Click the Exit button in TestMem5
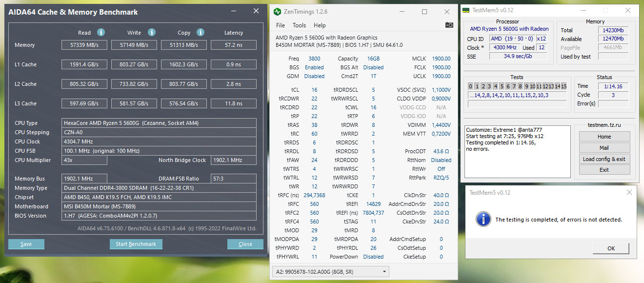This screenshot has height=283, width=644. pos(604,170)
